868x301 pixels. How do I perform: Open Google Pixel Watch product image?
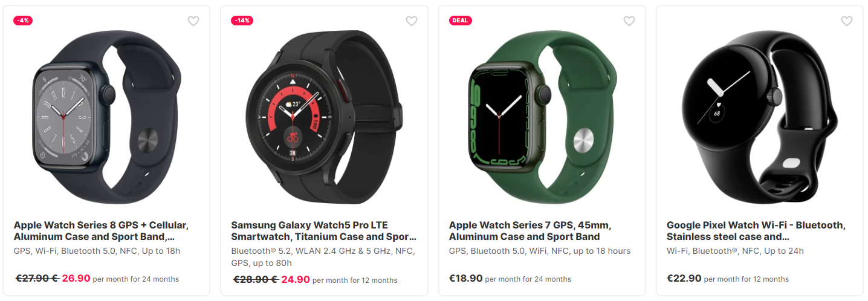tap(759, 117)
